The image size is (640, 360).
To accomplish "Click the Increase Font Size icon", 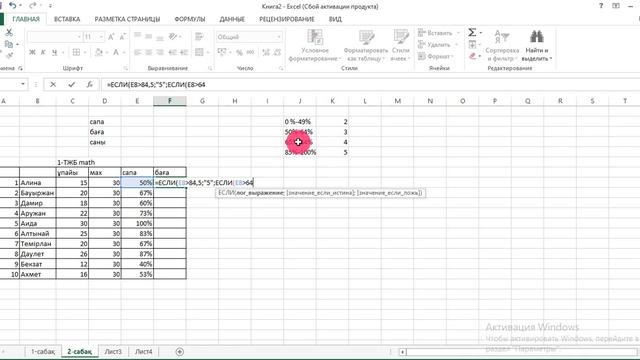I will coord(111,37).
